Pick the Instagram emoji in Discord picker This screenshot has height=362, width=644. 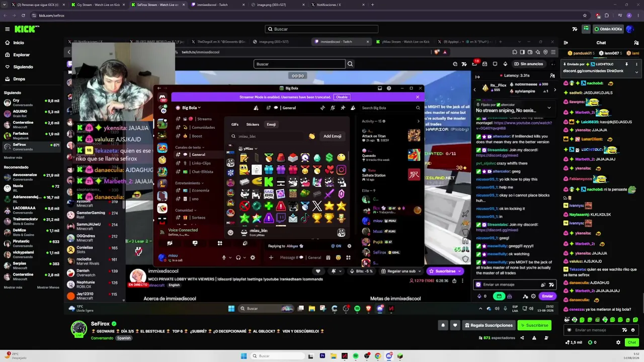[x=341, y=170]
